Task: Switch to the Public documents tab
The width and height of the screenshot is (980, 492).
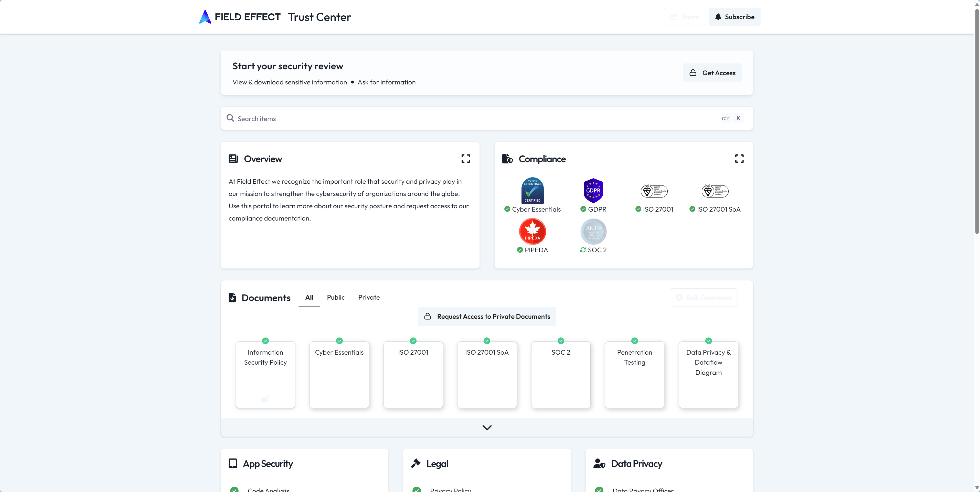Action: 336,297
